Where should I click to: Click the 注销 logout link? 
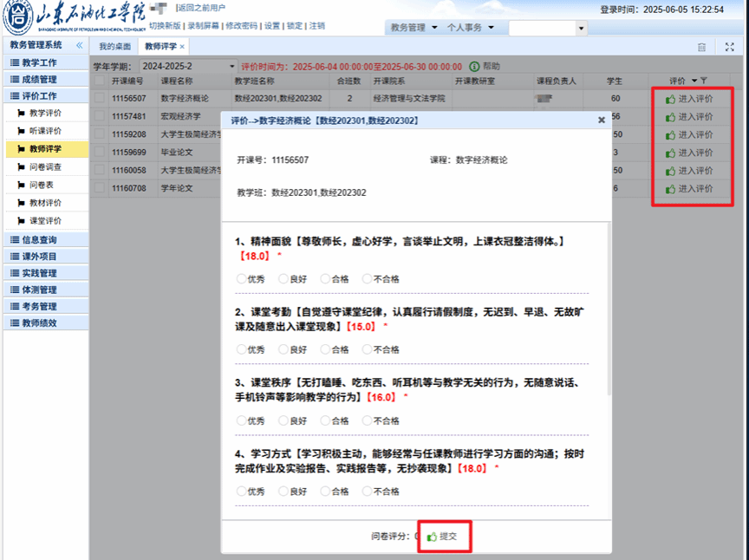pos(316,26)
